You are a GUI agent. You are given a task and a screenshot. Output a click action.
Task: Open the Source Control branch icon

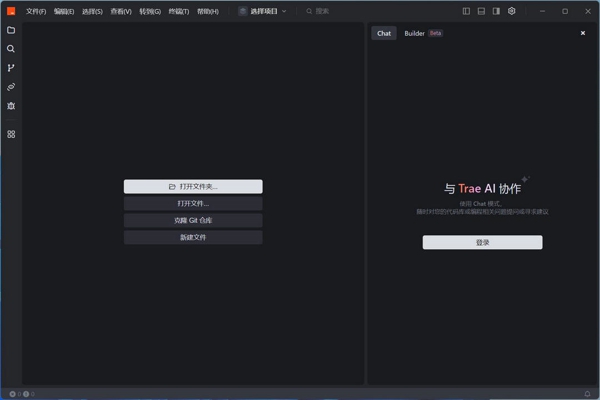pos(11,67)
